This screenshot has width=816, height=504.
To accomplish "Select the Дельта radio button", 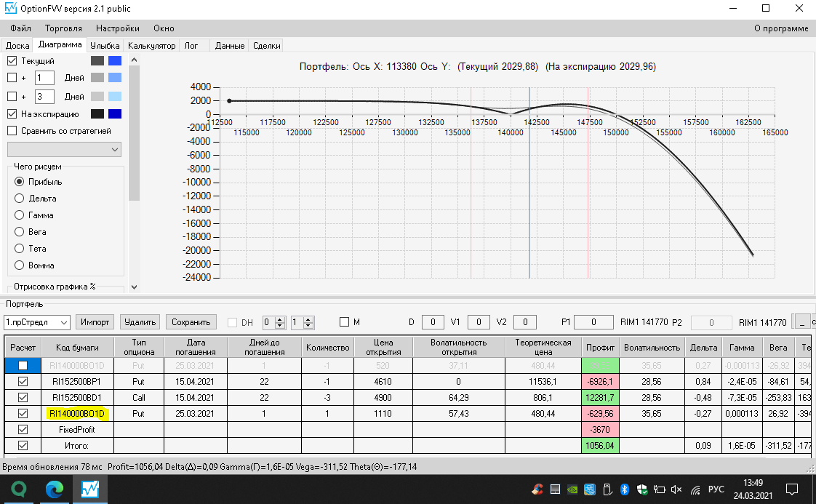I will [19, 199].
